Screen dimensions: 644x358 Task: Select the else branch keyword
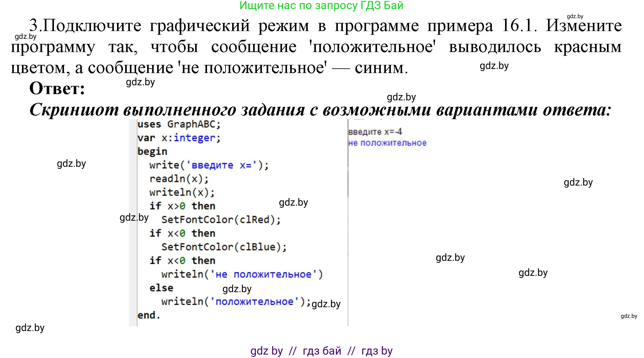coord(161,287)
